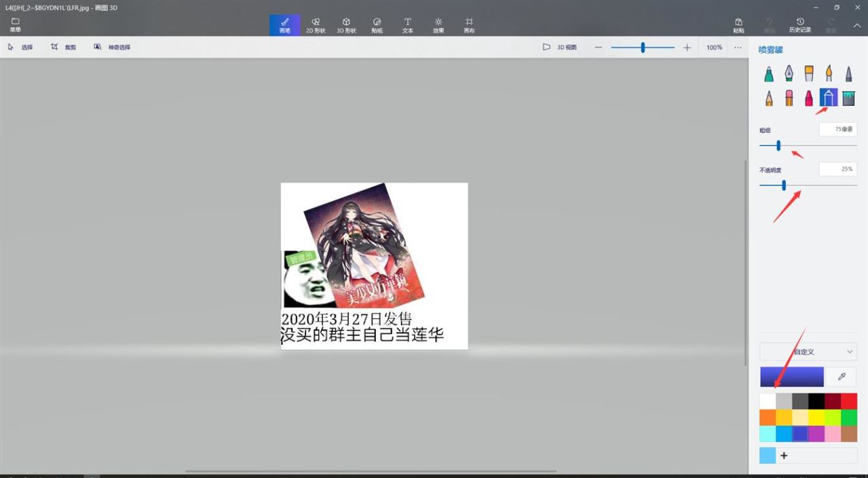The height and width of the screenshot is (478, 868).
Task: Pick the oil brush tool
Action: 809,73
